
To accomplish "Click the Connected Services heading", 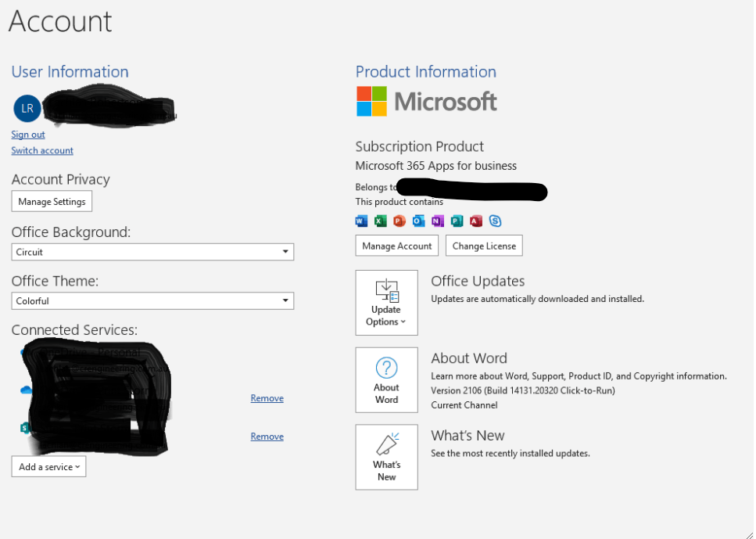I will pyautogui.click(x=74, y=329).
